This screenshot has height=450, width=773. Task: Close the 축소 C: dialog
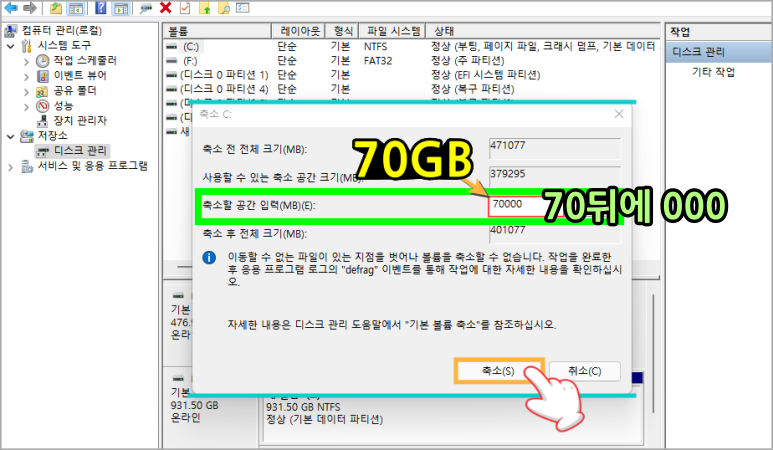[x=619, y=114]
